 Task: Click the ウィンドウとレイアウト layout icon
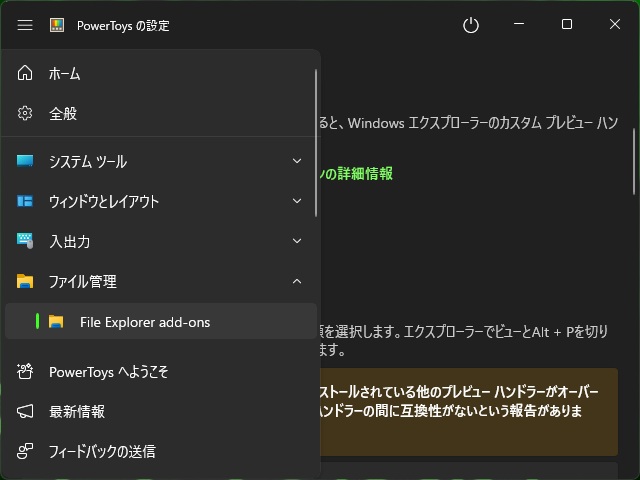[25, 201]
